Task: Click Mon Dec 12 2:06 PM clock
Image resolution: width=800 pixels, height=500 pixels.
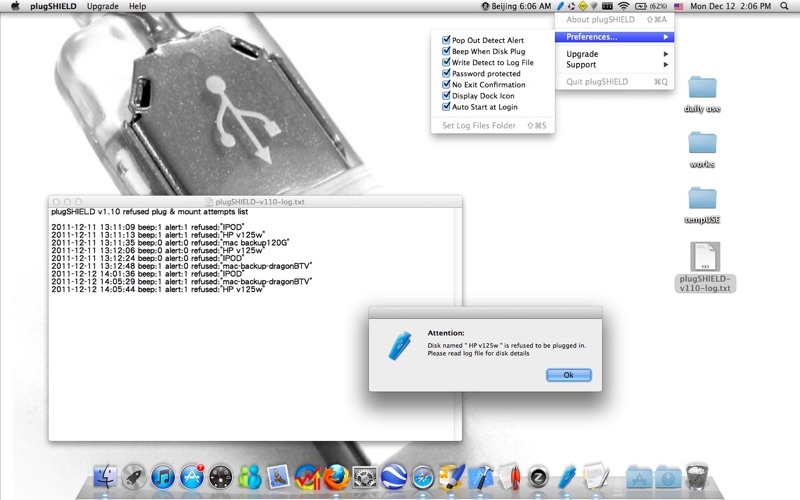Action: 731,6
